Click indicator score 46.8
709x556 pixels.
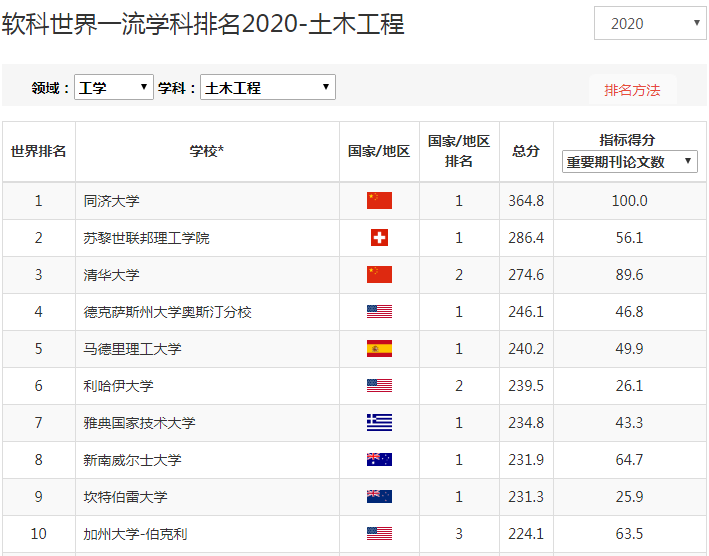click(629, 312)
